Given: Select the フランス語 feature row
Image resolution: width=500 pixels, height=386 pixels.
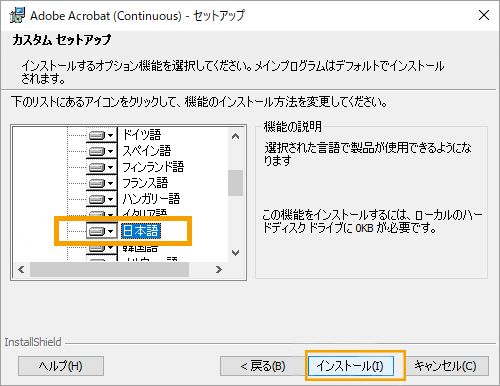Looking at the screenshot, I should tap(145, 183).
